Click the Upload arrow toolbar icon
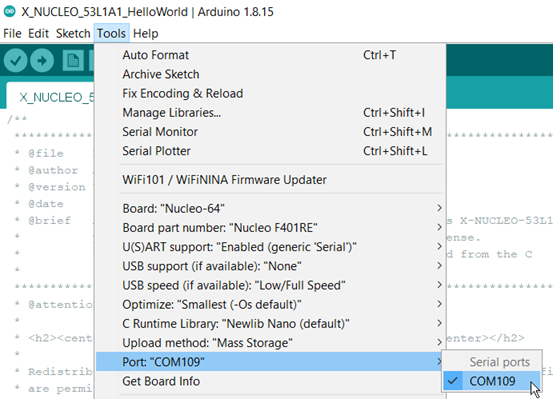The height and width of the screenshot is (399, 553). tap(42, 60)
